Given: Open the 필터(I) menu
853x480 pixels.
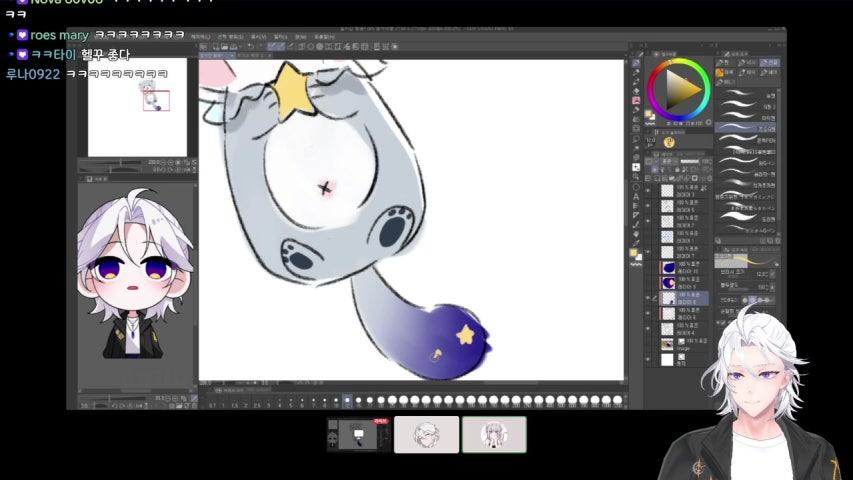Looking at the screenshot, I should pyautogui.click(x=281, y=37).
